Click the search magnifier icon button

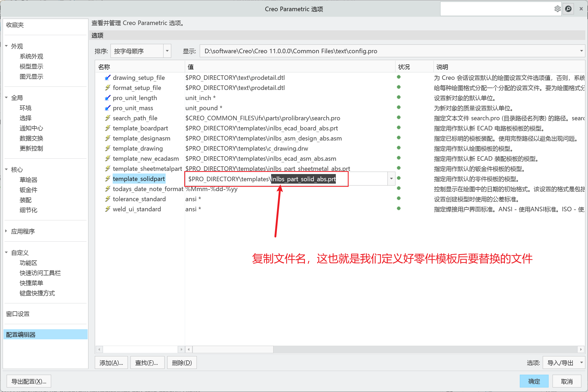pos(568,9)
